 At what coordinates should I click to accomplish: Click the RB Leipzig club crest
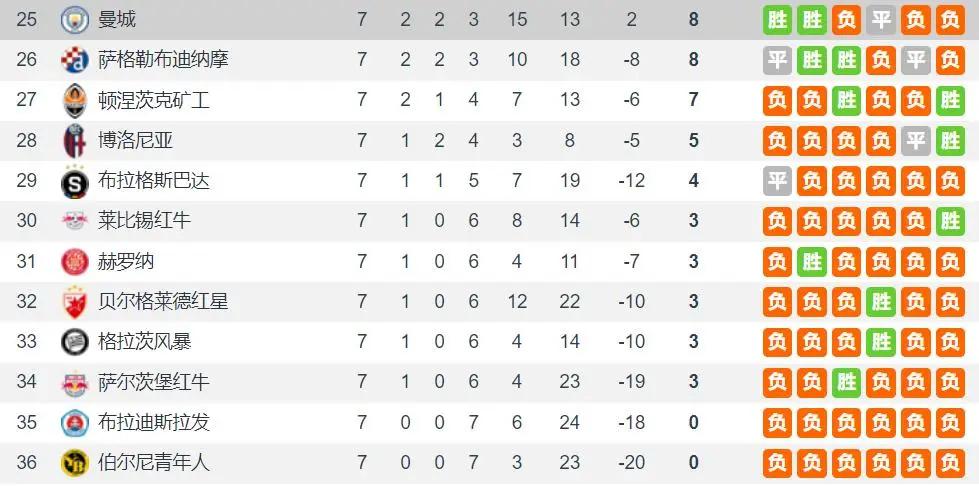pos(75,221)
